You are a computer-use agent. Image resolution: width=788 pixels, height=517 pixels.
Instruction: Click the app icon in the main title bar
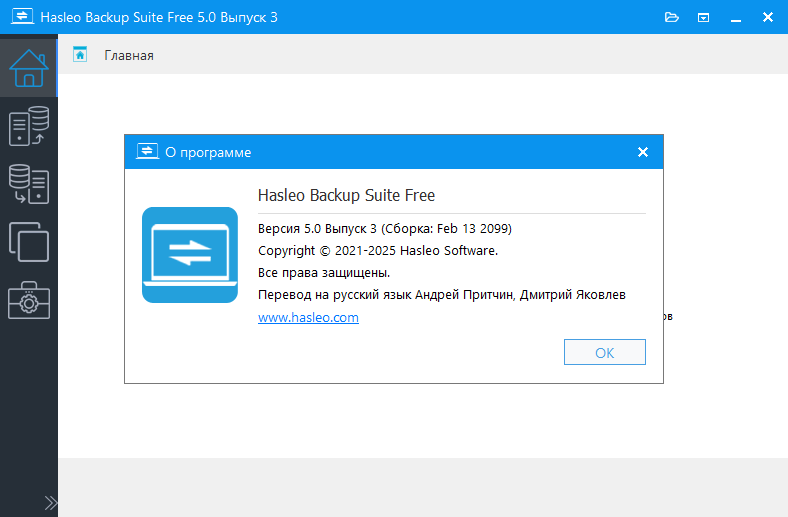click(23, 17)
